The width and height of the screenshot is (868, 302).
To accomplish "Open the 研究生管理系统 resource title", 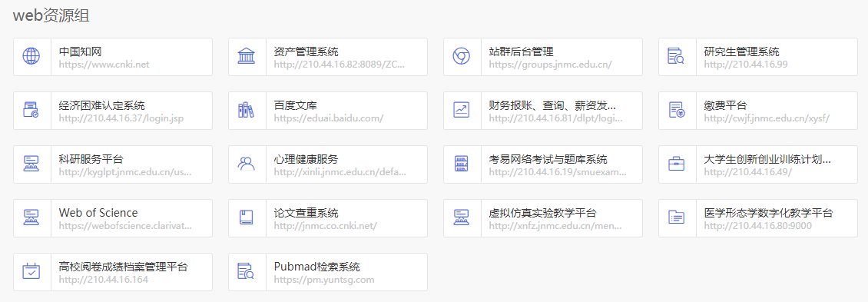I will pyautogui.click(x=741, y=51).
